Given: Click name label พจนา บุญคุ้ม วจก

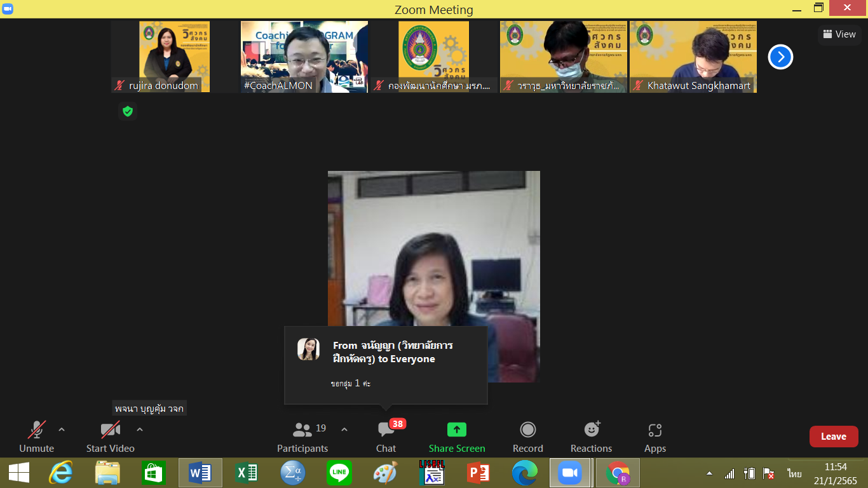Looking at the screenshot, I should [x=149, y=409].
